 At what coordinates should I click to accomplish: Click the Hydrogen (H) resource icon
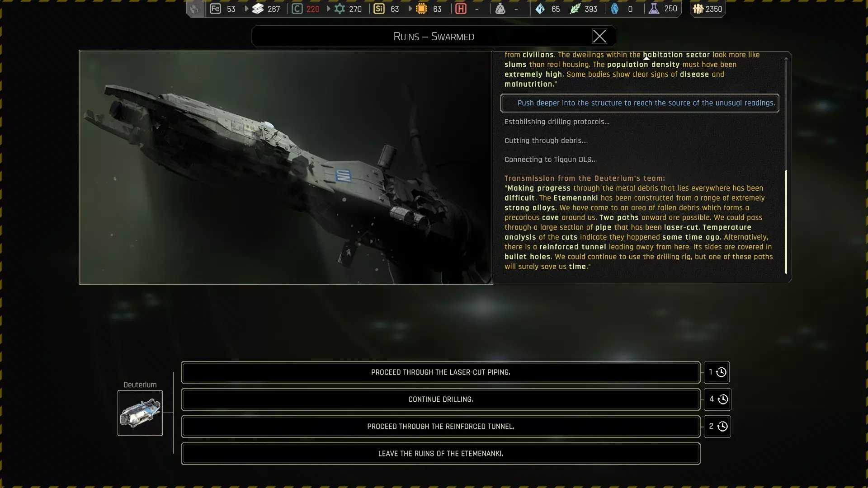[461, 9]
